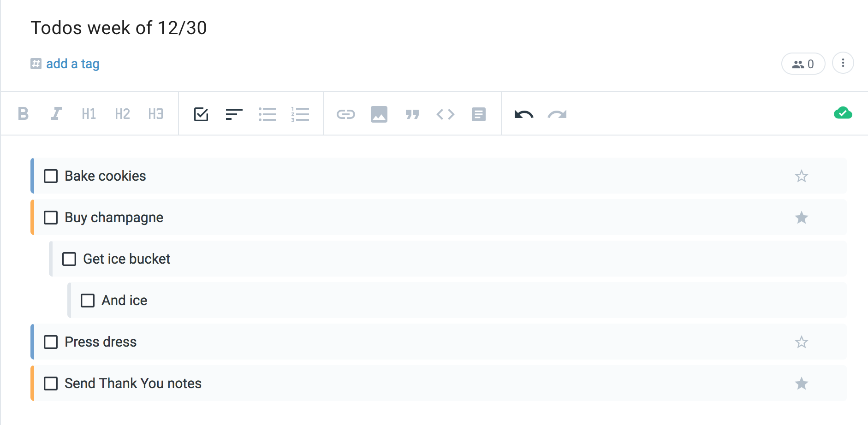Undo the last edit

pos(523,114)
